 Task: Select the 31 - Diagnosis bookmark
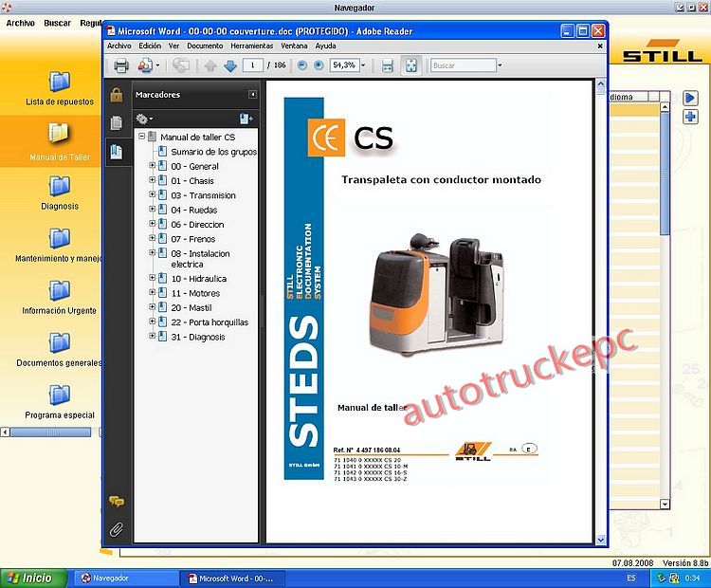[x=198, y=337]
